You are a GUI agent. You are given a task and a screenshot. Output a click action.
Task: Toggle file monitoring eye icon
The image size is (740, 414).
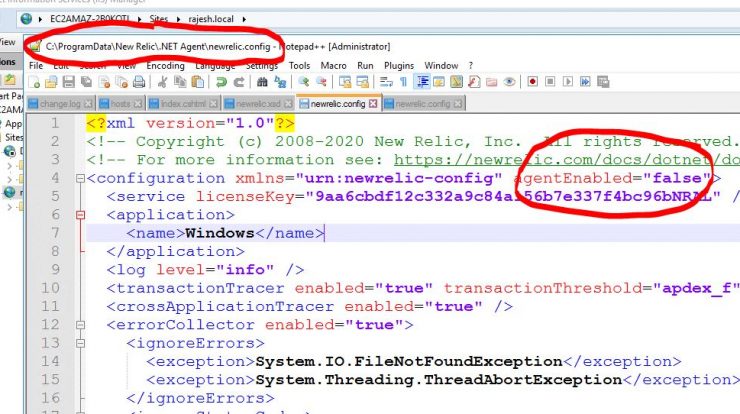509,82
